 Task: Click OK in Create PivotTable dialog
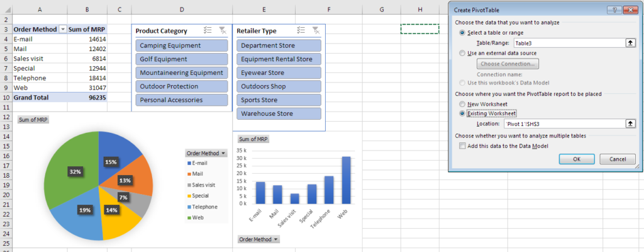click(577, 159)
